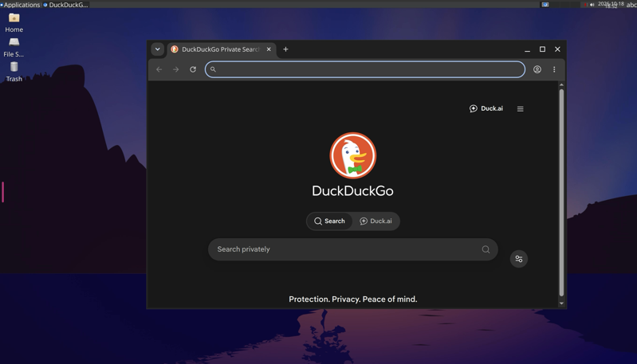Click 'Protection. Privacy. Peace of mind.' heading
Screen dimensions: 637x364
click(x=352, y=299)
